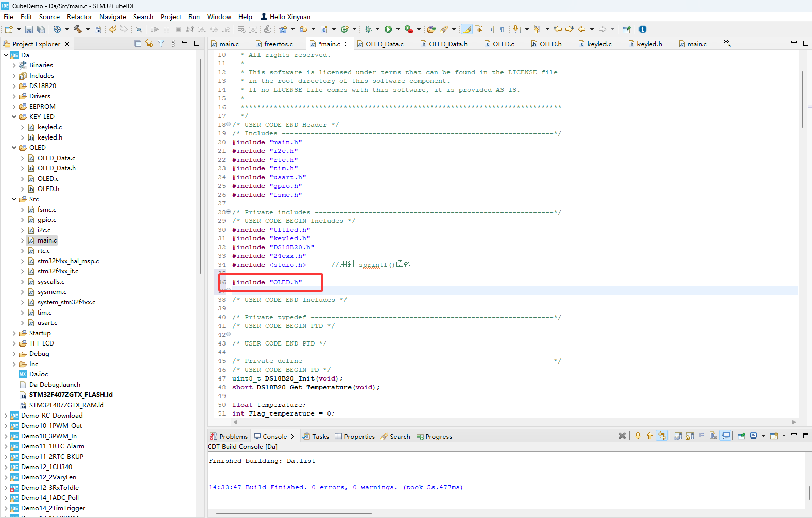812x518 pixels.
Task: Open the Refactor menu
Action: (x=79, y=16)
